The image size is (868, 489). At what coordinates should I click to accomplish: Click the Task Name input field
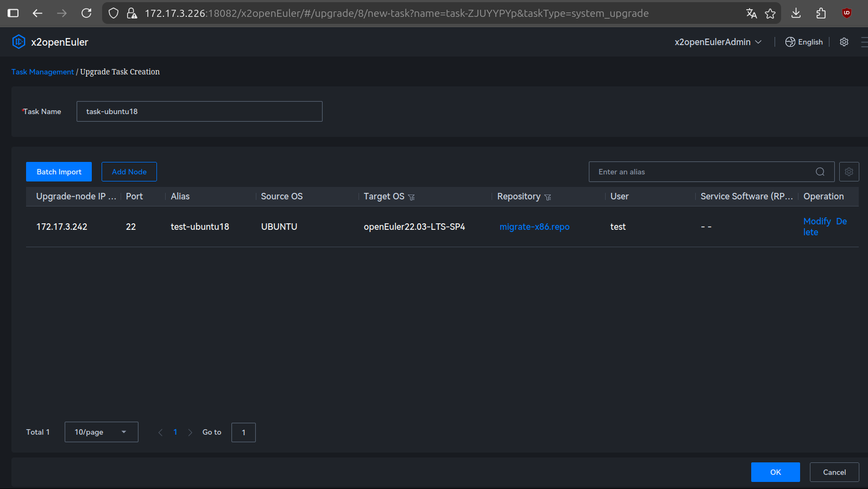coord(199,111)
